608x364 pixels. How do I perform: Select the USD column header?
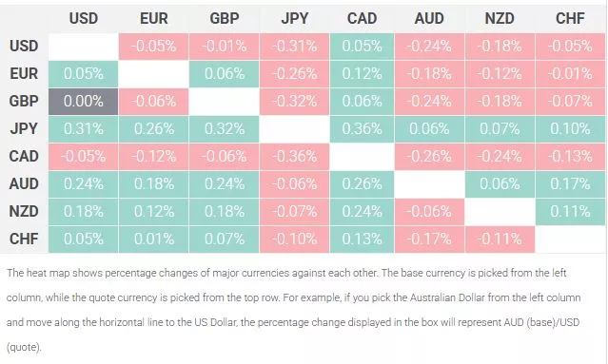click(x=84, y=18)
